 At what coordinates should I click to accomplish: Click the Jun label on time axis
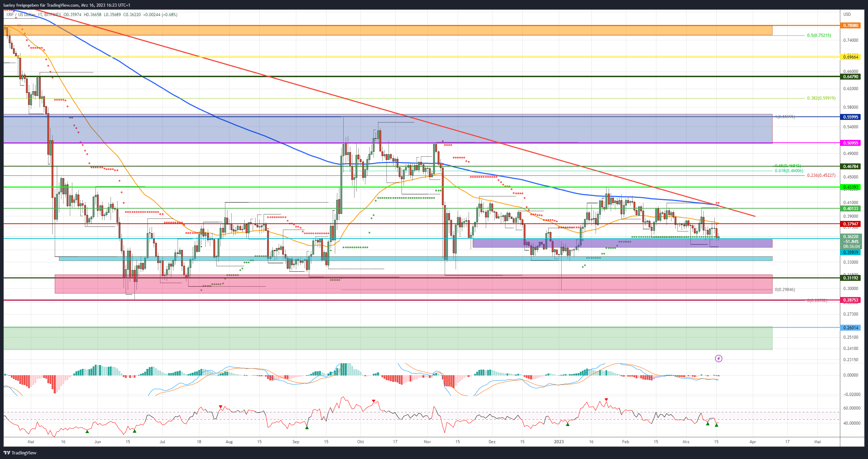tap(98, 442)
